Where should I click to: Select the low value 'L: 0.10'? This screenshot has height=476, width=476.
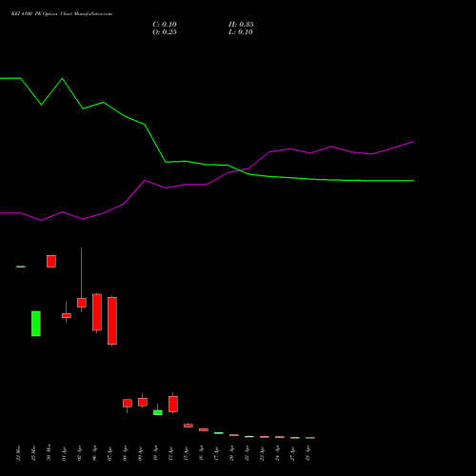[x=241, y=32]
